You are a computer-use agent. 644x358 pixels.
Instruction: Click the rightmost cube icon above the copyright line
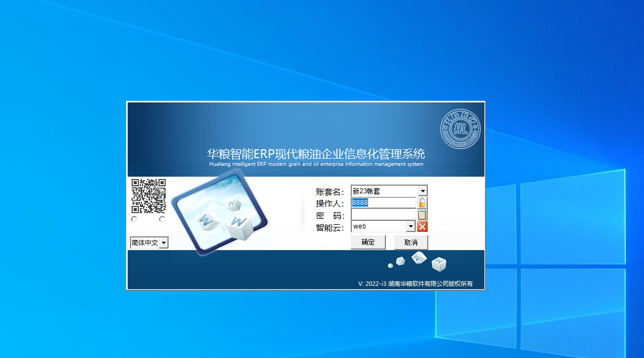[x=439, y=264]
